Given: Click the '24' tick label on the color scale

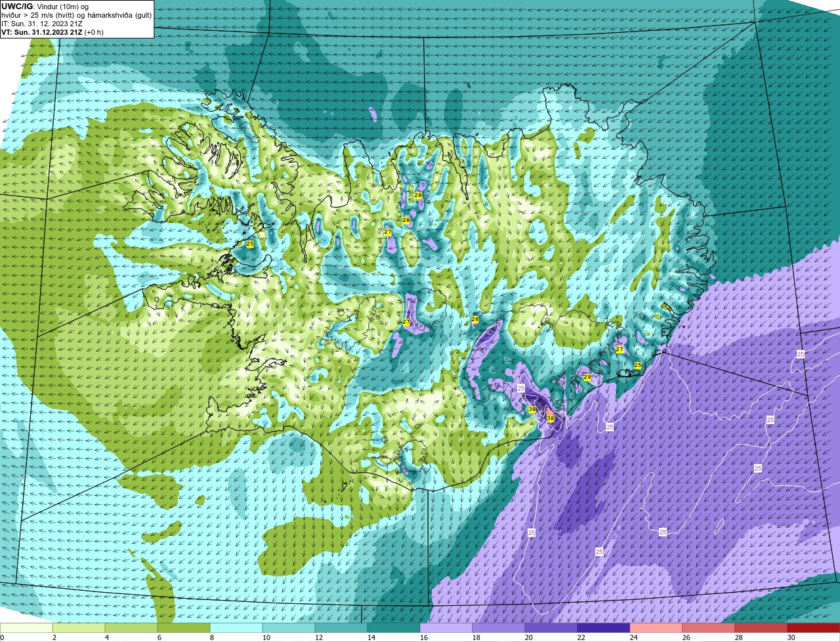Looking at the screenshot, I should pos(633,637).
